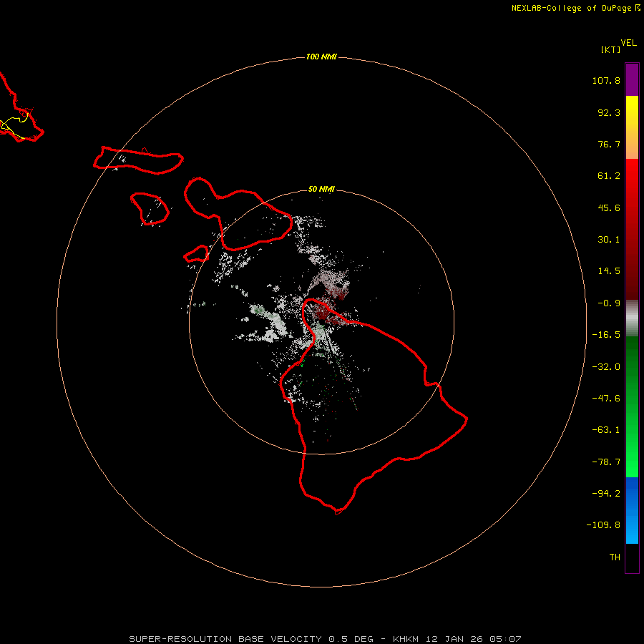This screenshot has width=644, height=644.
Task: Click the 76.7 velocity scale value
Action: 609,144
